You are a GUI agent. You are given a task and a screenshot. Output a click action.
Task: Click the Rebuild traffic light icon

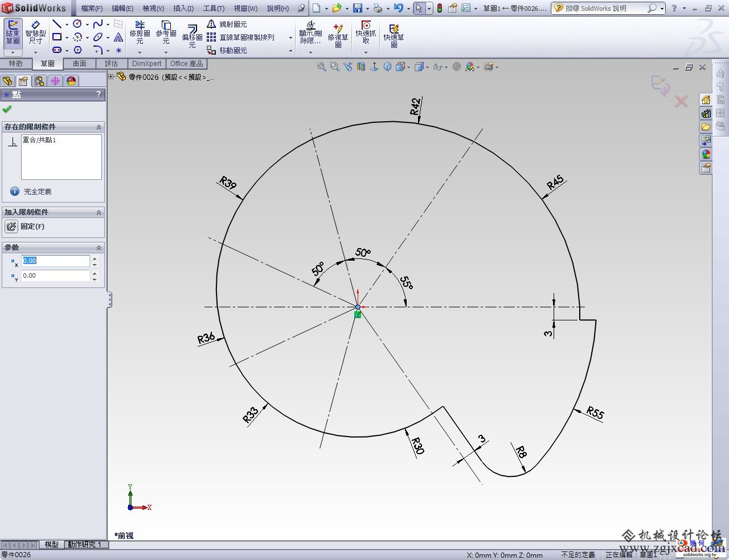point(440,8)
